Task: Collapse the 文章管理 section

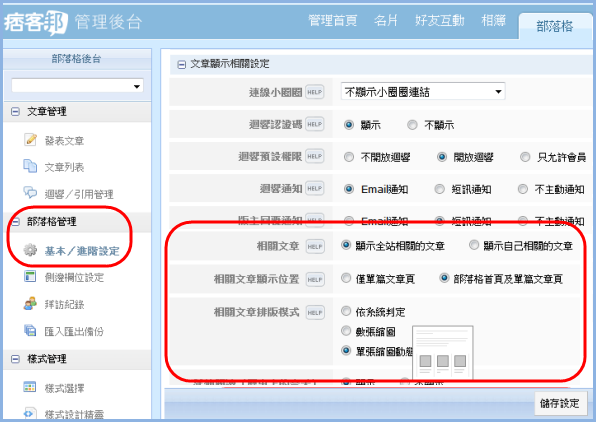Action: click(x=15, y=112)
